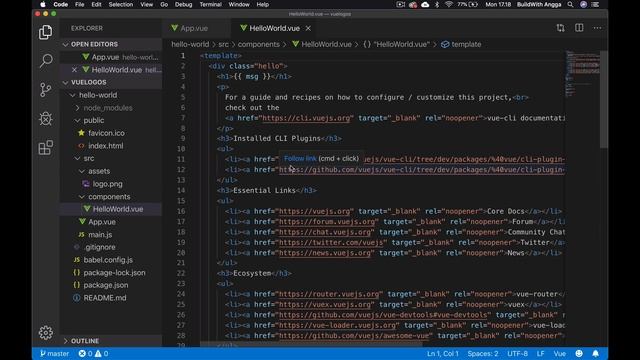Click LF end-of-line in status bar

coord(540,353)
